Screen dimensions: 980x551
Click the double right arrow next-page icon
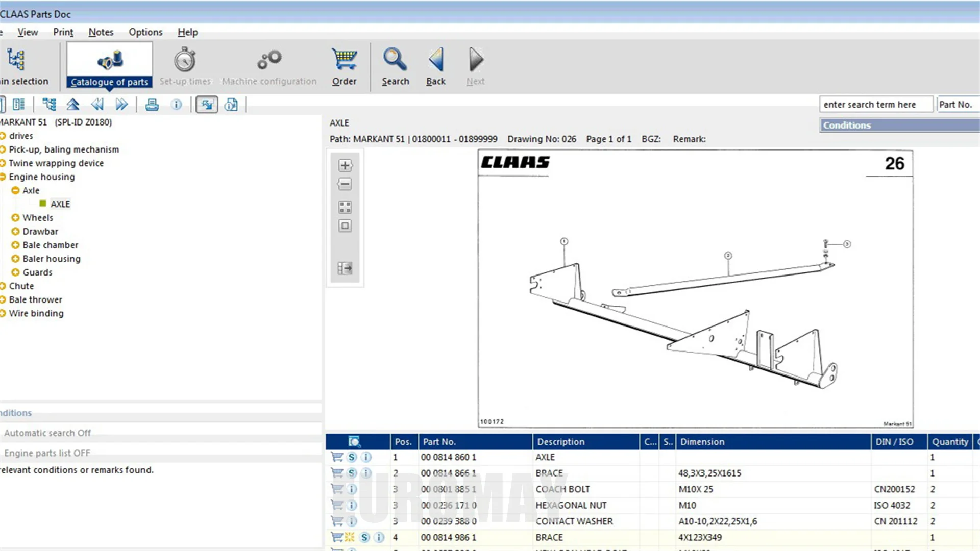point(121,105)
